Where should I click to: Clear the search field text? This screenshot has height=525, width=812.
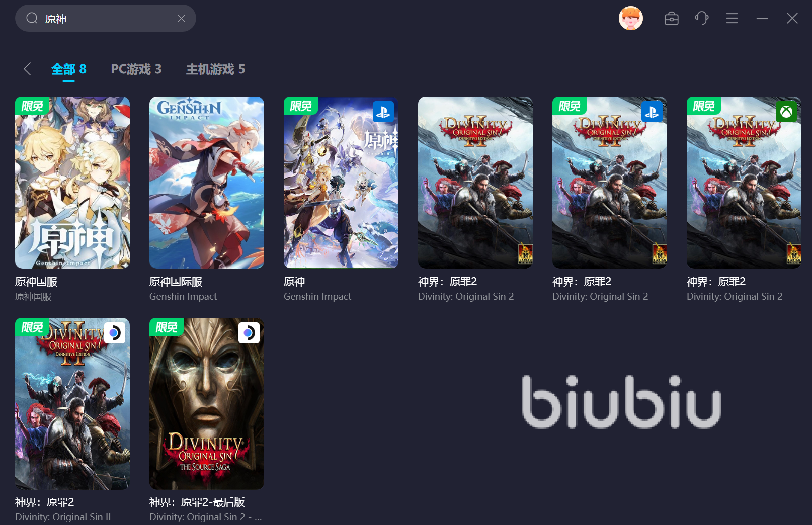(182, 19)
